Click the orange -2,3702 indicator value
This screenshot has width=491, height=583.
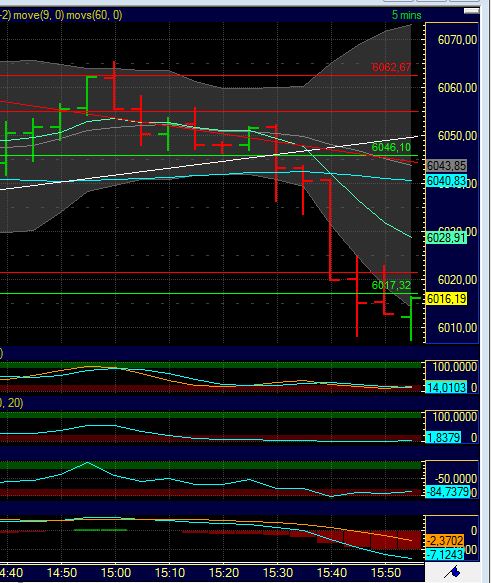click(445, 540)
